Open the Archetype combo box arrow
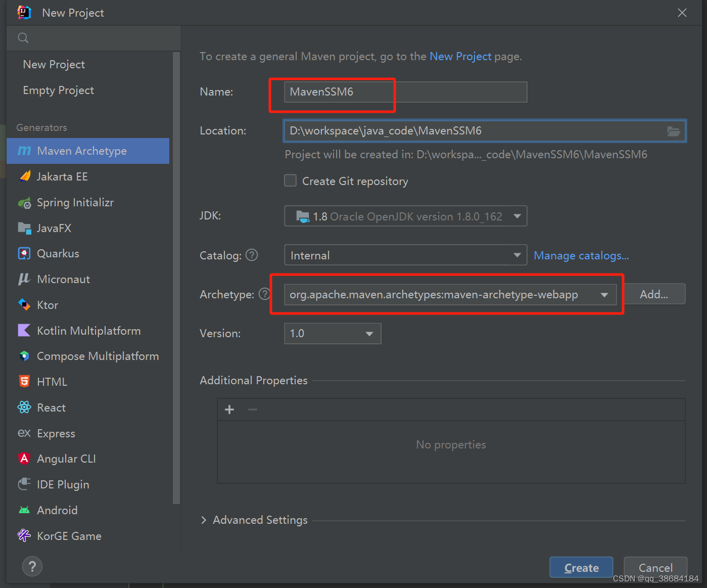Screen dimensions: 707x588 pyautogui.click(x=604, y=295)
